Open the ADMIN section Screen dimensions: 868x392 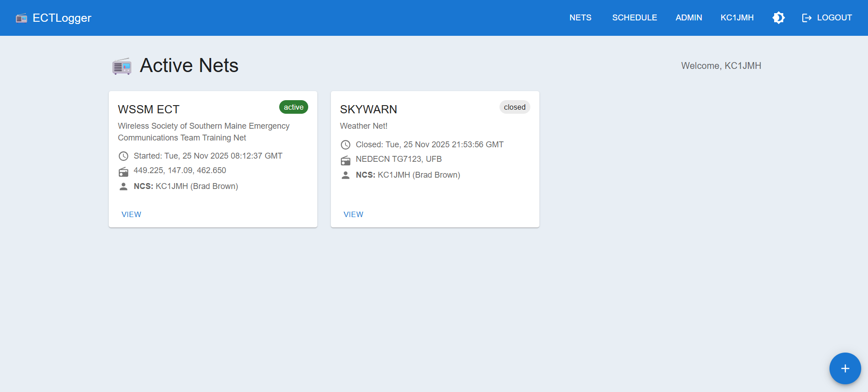[689, 18]
